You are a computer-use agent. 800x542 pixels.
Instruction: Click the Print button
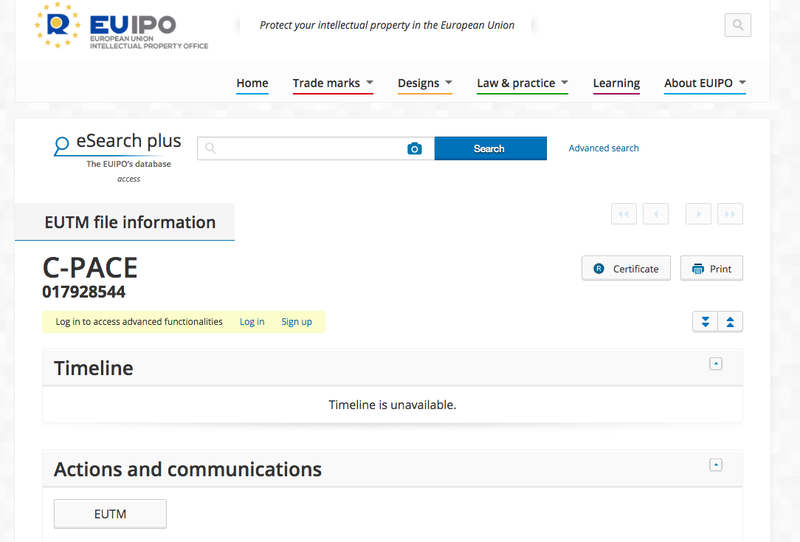click(x=711, y=268)
